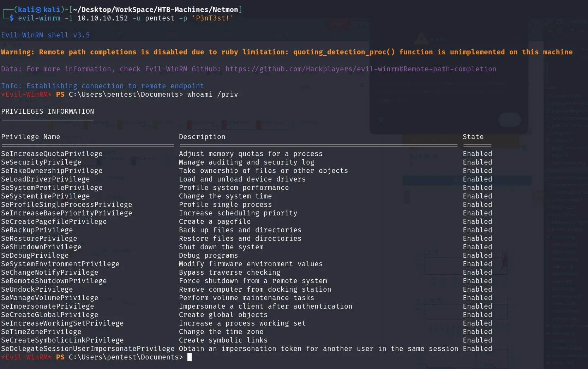Click Enabled state for SeIncreaseQuotaPrivilege
Viewport: 588px width, 369px height.
[x=478, y=154]
